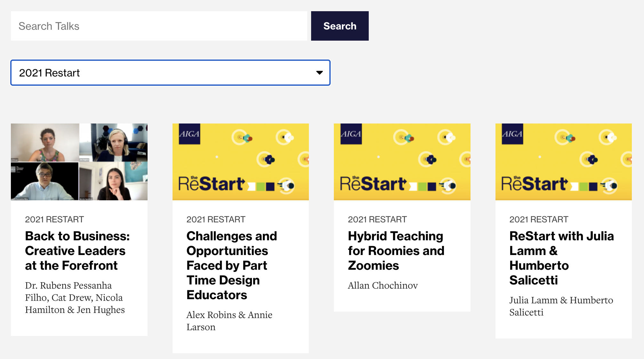
Task: Open the Julia Lamm talk ReStart thumbnail
Action: tap(563, 162)
